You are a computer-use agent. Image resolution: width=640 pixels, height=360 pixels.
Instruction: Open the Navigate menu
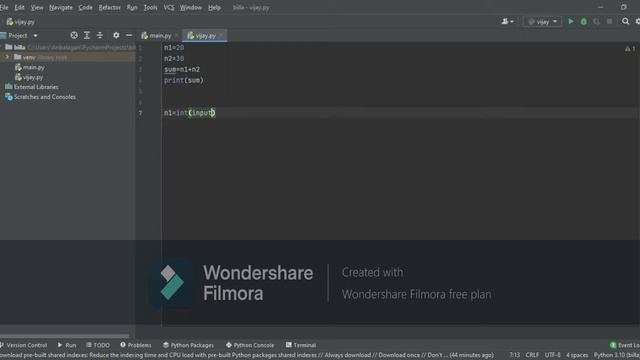click(61, 7)
